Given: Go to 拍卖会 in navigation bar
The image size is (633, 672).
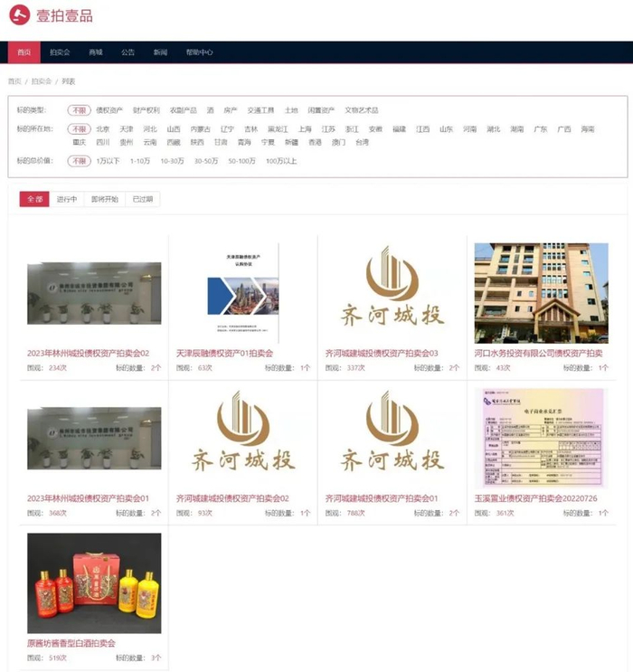Looking at the screenshot, I should pyautogui.click(x=60, y=52).
